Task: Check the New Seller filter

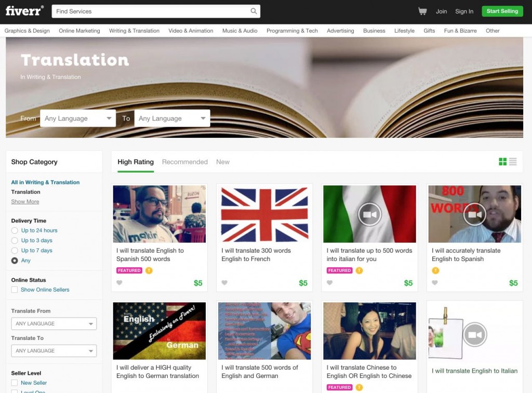Action: coord(14,383)
